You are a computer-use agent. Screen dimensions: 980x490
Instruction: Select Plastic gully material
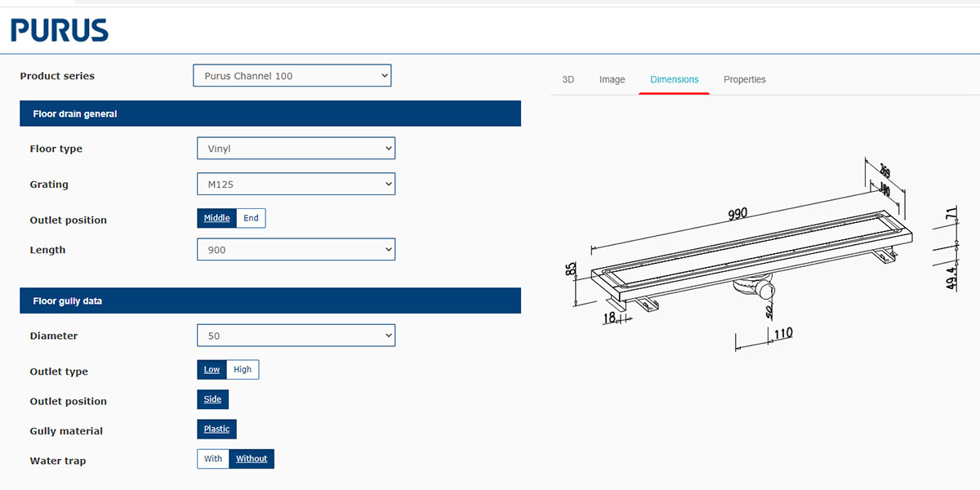coord(216,429)
